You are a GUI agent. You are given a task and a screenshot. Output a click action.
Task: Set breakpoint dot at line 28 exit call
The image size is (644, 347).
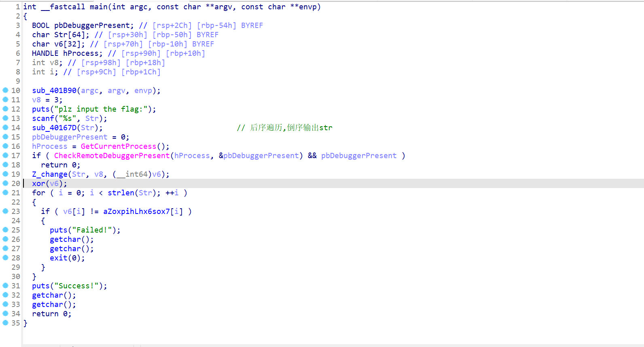click(x=5, y=258)
